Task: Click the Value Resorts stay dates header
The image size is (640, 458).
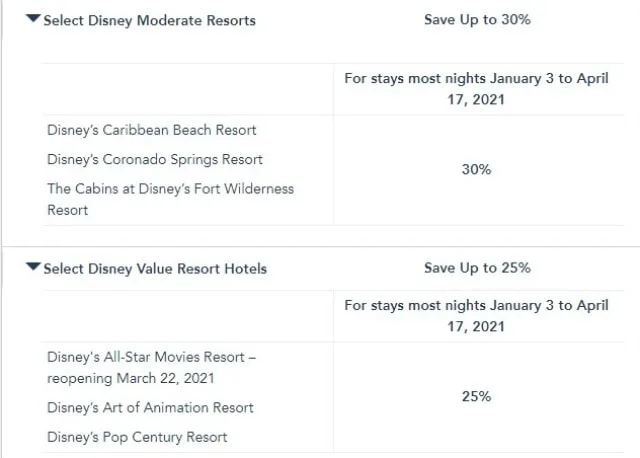Action: (476, 316)
